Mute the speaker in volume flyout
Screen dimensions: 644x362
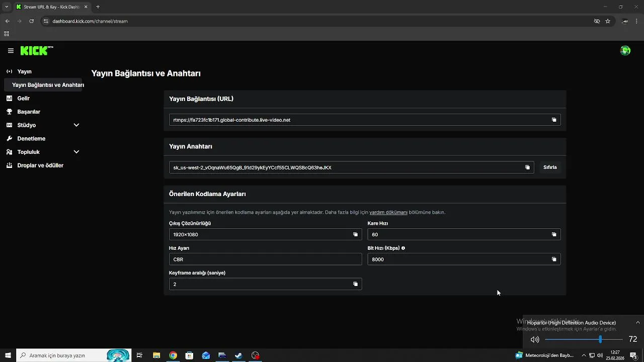tap(535, 339)
